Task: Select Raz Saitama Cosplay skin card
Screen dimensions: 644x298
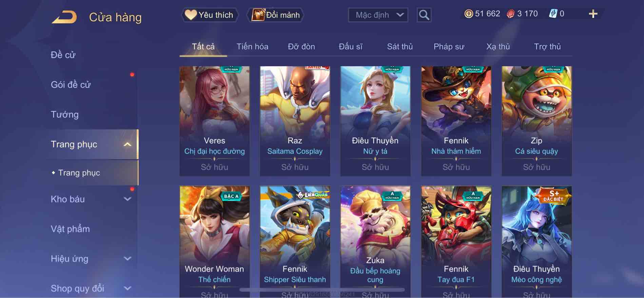Action: click(x=295, y=121)
